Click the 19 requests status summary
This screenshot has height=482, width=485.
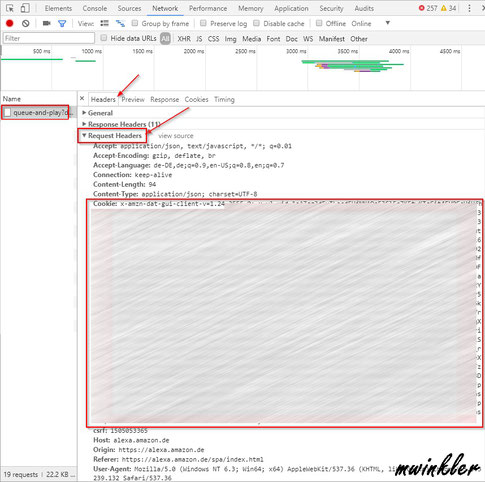click(21, 474)
